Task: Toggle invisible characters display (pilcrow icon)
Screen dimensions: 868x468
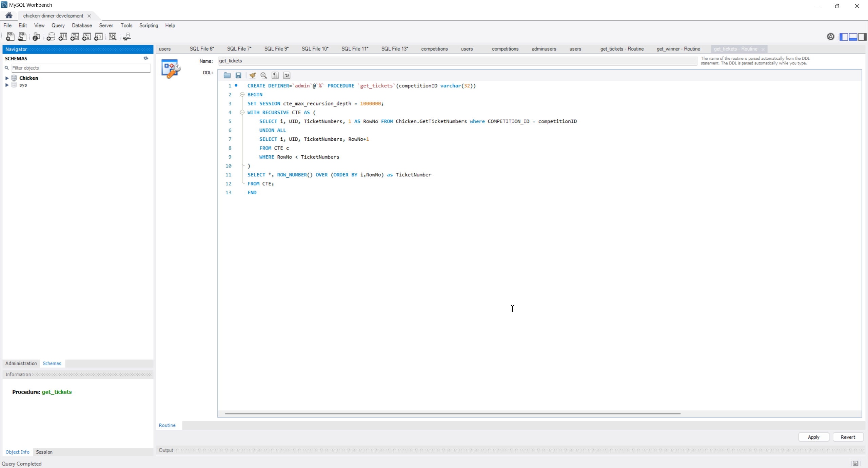Action: tap(275, 75)
